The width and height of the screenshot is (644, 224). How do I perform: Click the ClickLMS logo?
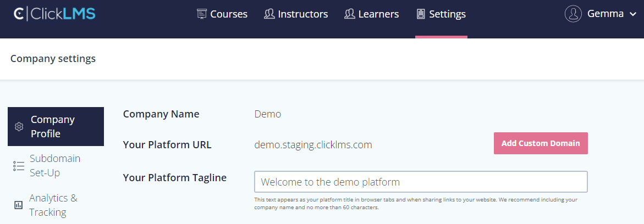pos(54,14)
